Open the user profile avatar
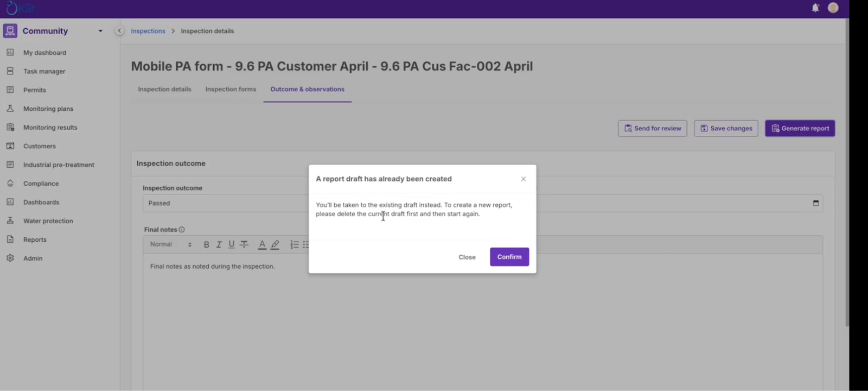Viewport: 868px width, 391px height. point(833,8)
